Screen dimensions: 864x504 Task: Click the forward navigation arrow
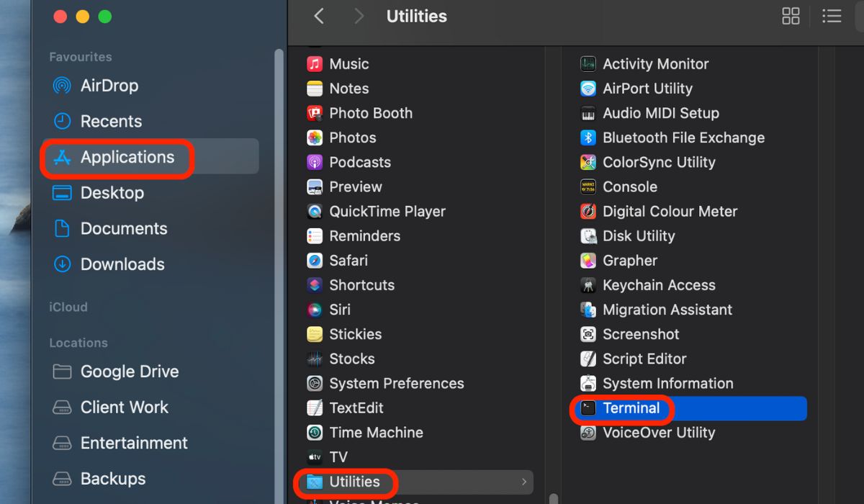358,15
